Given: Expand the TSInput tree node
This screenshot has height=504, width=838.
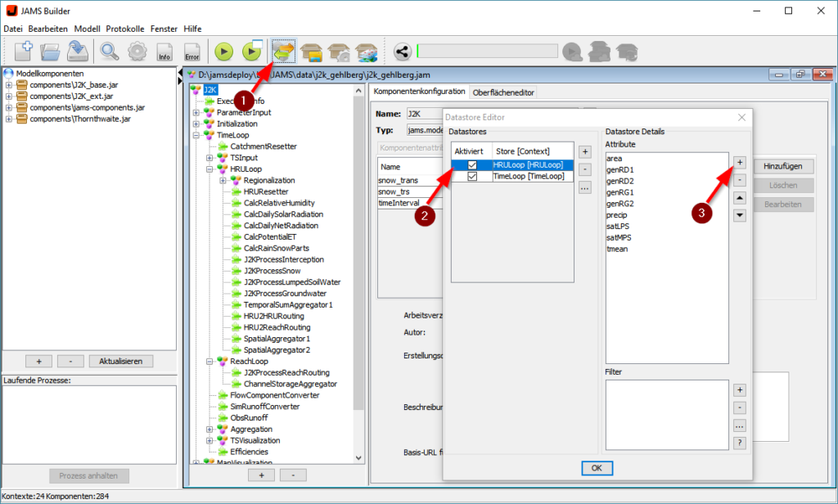Looking at the screenshot, I should [x=210, y=158].
